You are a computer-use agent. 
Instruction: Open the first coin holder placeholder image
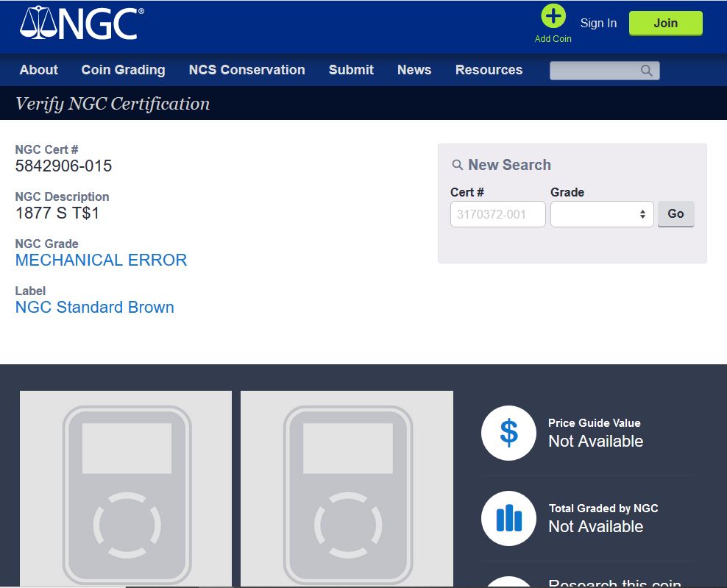pyautogui.click(x=126, y=489)
